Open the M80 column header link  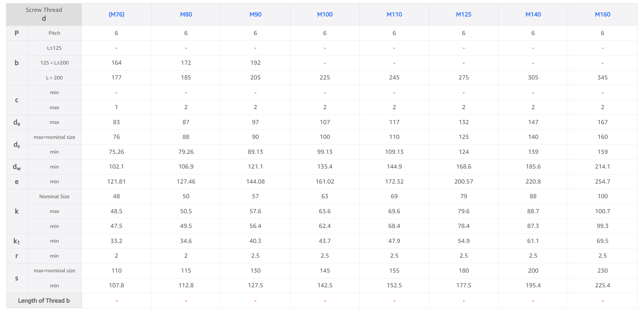click(186, 14)
